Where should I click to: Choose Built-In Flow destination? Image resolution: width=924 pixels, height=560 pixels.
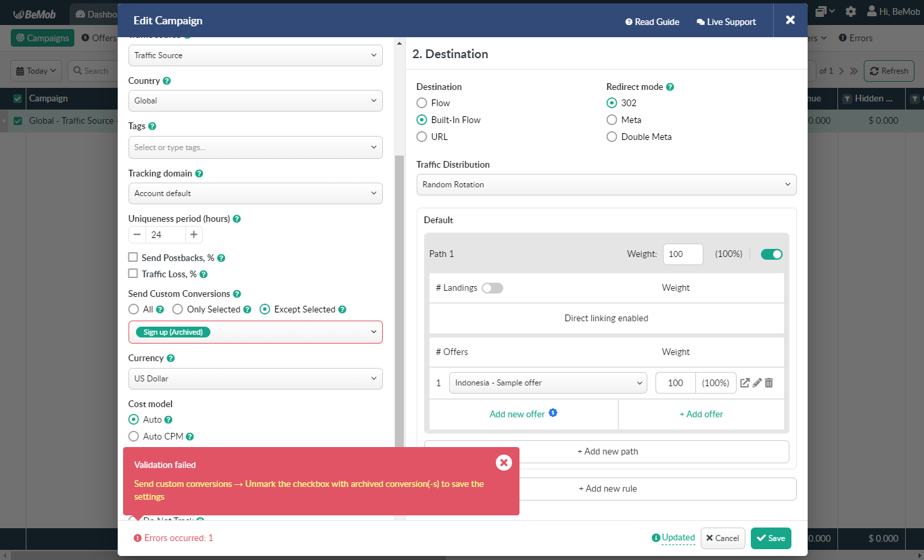[x=422, y=120]
